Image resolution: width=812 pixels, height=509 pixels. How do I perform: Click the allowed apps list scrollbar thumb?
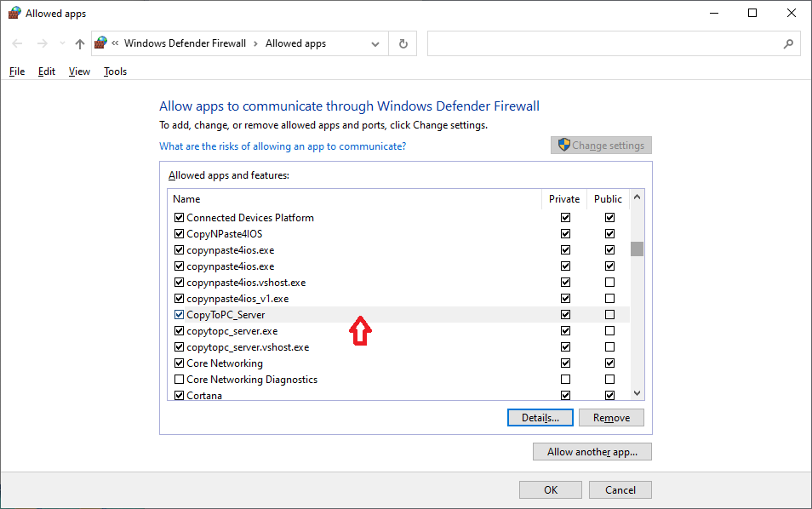pos(637,249)
